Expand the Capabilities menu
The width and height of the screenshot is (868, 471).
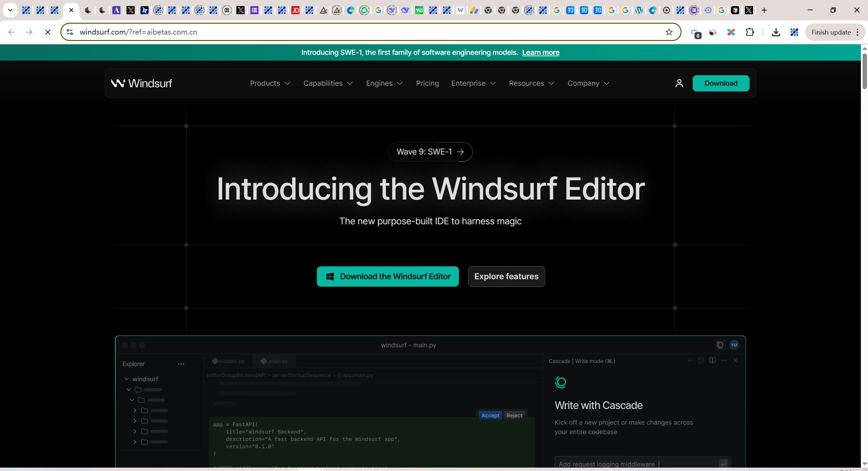(328, 83)
